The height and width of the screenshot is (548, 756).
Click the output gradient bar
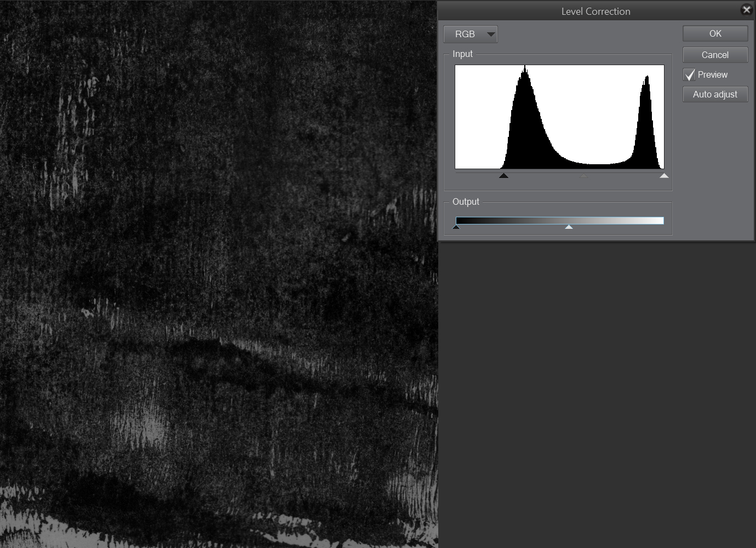559,220
